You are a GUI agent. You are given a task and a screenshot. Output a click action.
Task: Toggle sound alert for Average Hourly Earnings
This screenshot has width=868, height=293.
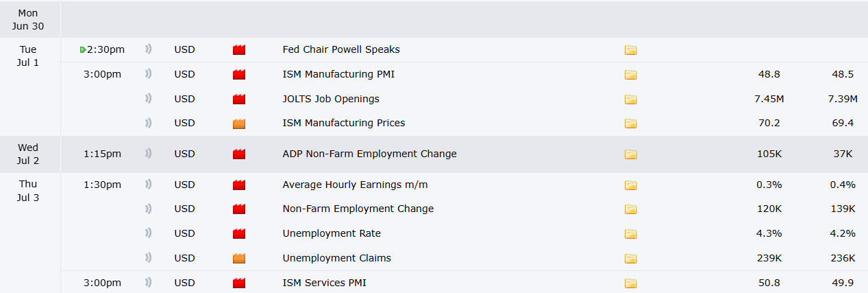point(148,185)
